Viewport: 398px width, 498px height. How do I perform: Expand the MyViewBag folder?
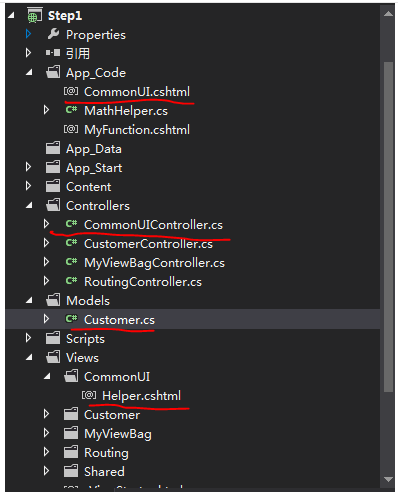pyautogui.click(x=46, y=433)
